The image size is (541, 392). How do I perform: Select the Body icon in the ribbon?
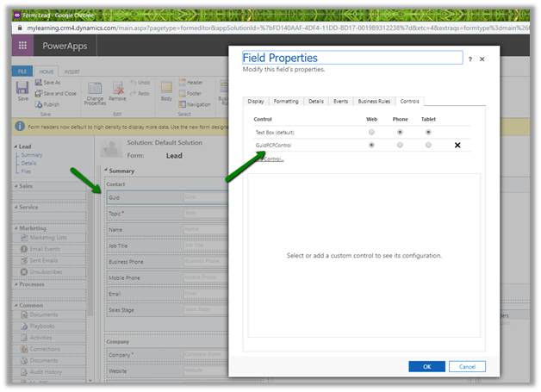point(167,88)
